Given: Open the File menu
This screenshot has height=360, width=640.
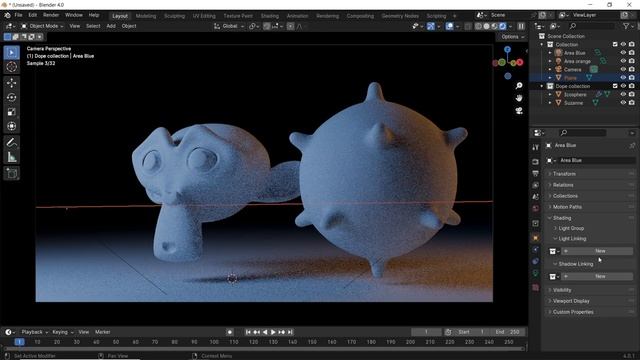Looking at the screenshot, I should pos(18,15).
